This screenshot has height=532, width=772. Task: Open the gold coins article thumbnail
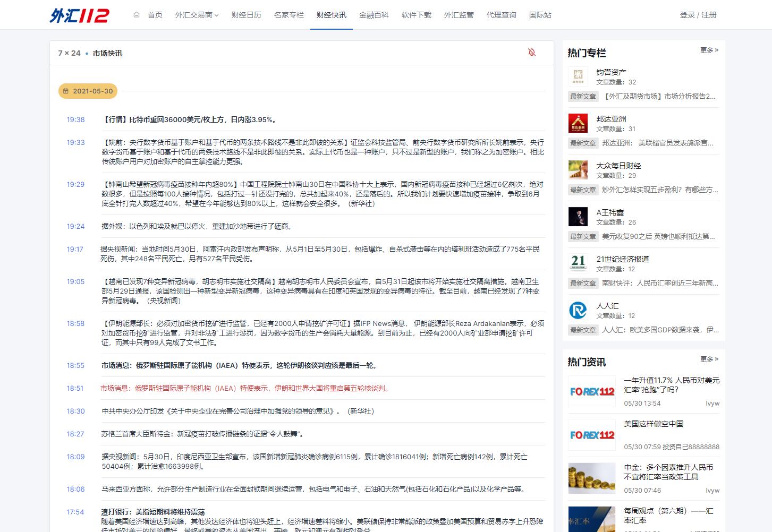tap(591, 478)
